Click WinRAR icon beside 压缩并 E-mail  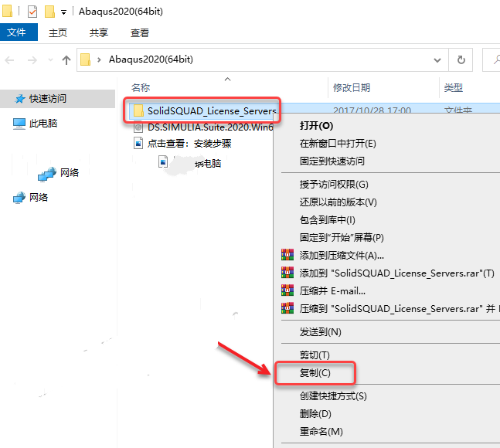coord(287,290)
